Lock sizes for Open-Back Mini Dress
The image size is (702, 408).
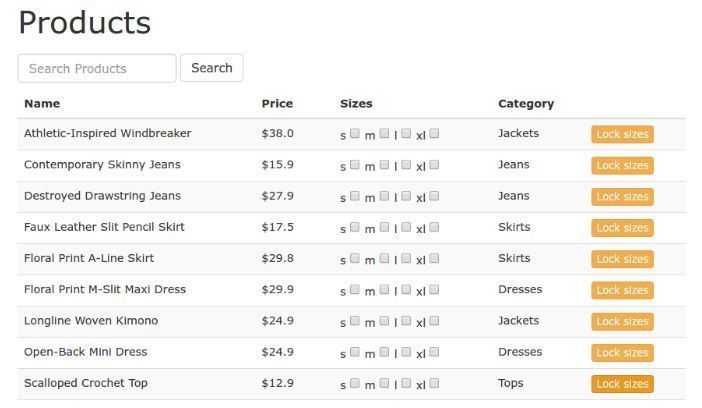coord(622,353)
